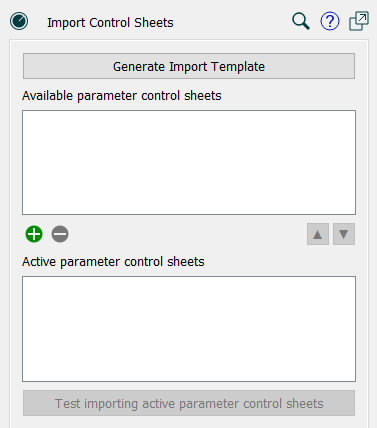Open the search magnifier in the header
Screen dimensions: 377x428
coord(301,22)
